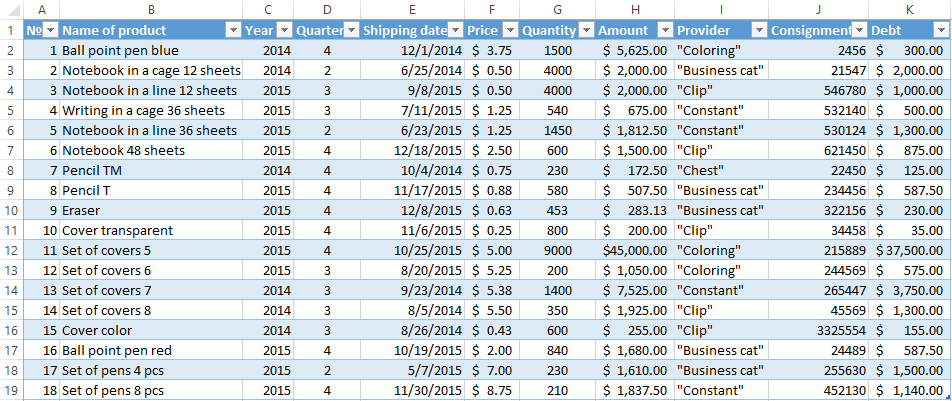Open the Price column filter dropdown
952x401 pixels.
(x=509, y=31)
